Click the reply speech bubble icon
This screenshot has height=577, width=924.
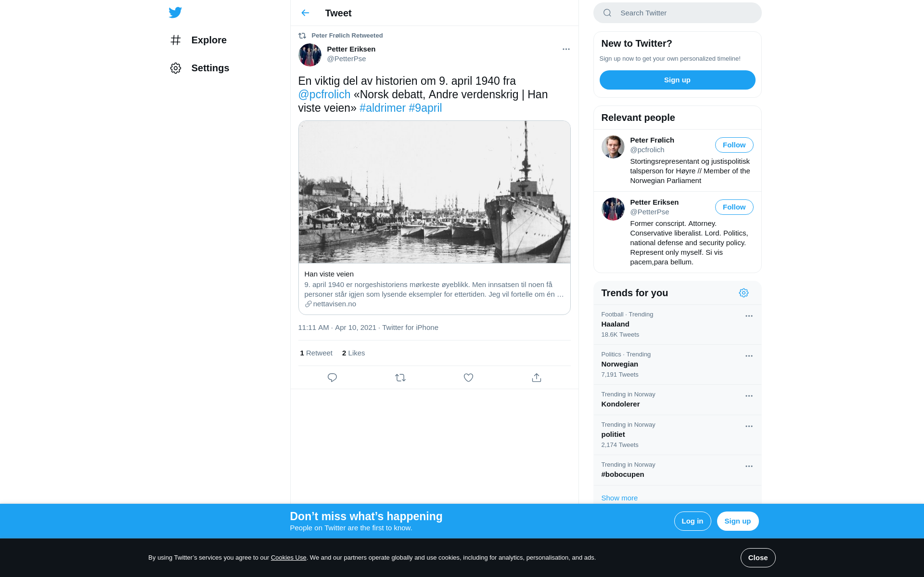(332, 378)
